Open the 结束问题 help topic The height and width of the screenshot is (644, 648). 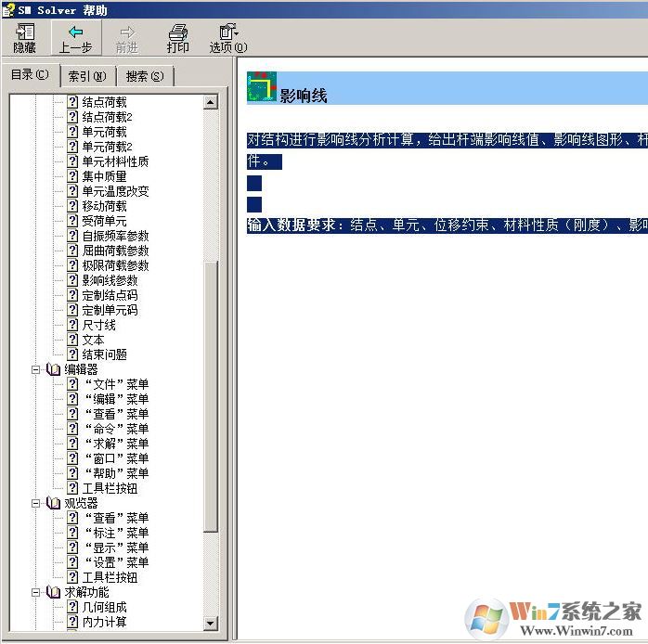(x=104, y=354)
